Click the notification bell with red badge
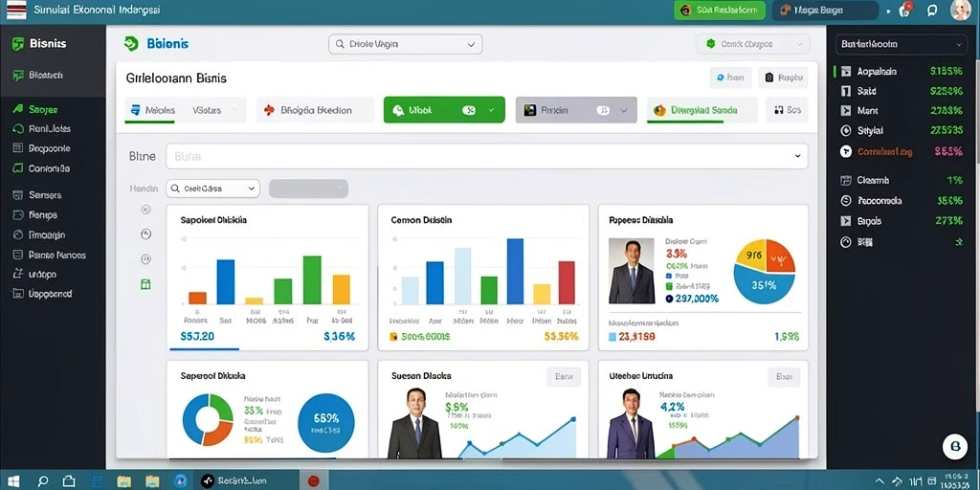 point(905,10)
